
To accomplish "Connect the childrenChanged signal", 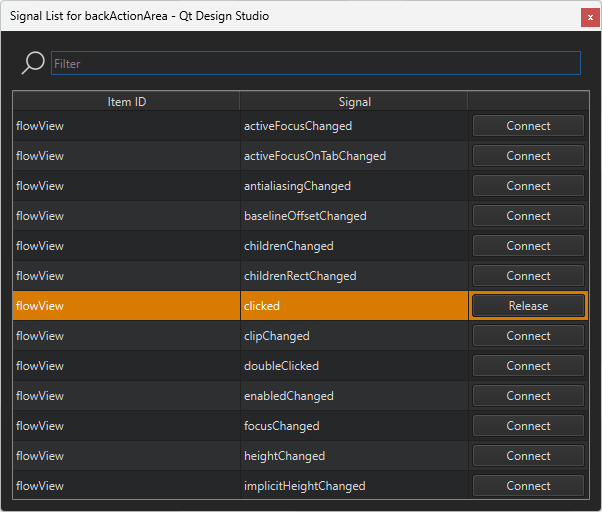I will point(528,246).
